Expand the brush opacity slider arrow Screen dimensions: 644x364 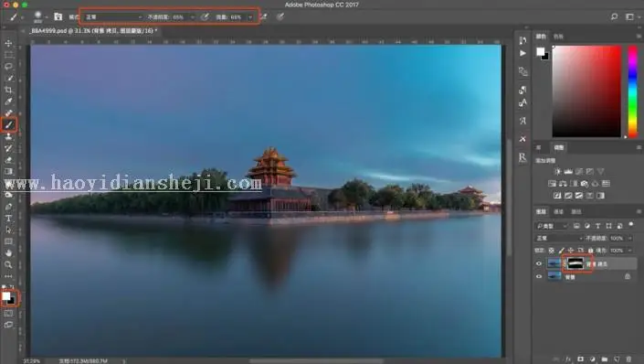tap(192, 17)
